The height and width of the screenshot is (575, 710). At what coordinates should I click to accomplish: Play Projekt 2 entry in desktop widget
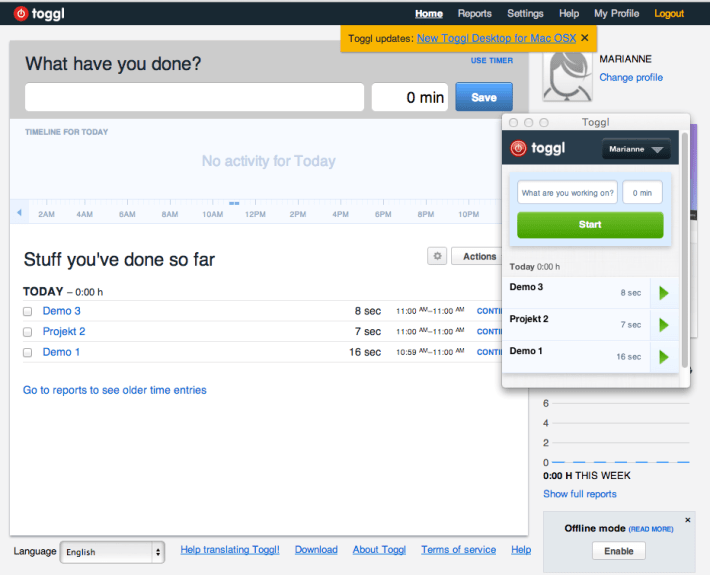point(663,325)
